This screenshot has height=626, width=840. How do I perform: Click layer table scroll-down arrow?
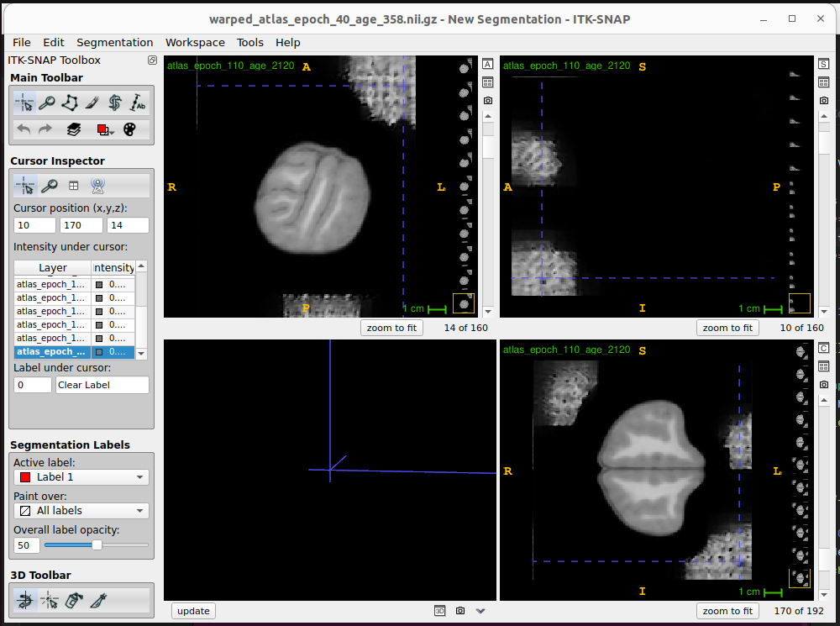click(x=141, y=354)
